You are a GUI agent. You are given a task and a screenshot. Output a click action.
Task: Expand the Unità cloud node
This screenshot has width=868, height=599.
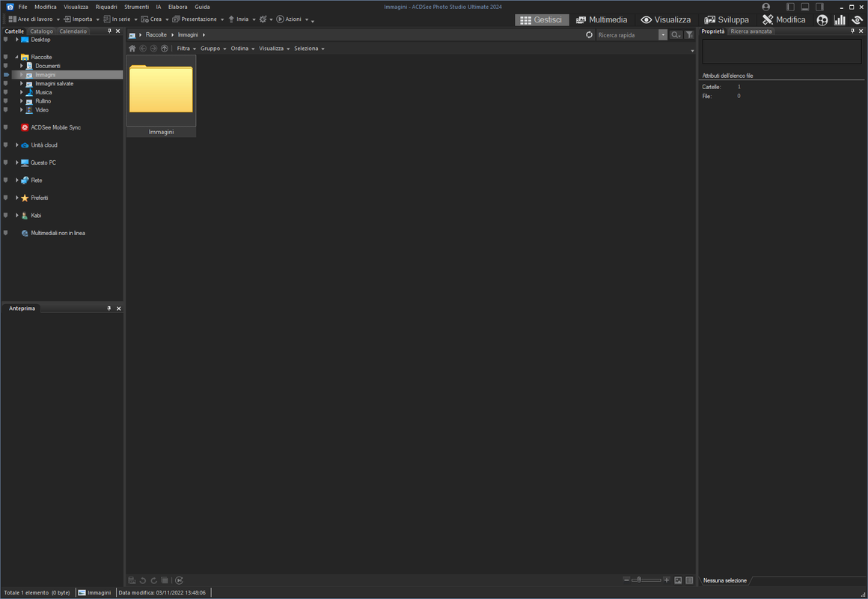tap(17, 145)
